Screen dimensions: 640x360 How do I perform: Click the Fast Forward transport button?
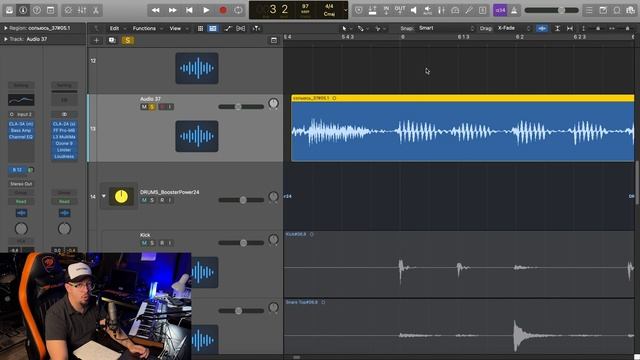click(172, 10)
